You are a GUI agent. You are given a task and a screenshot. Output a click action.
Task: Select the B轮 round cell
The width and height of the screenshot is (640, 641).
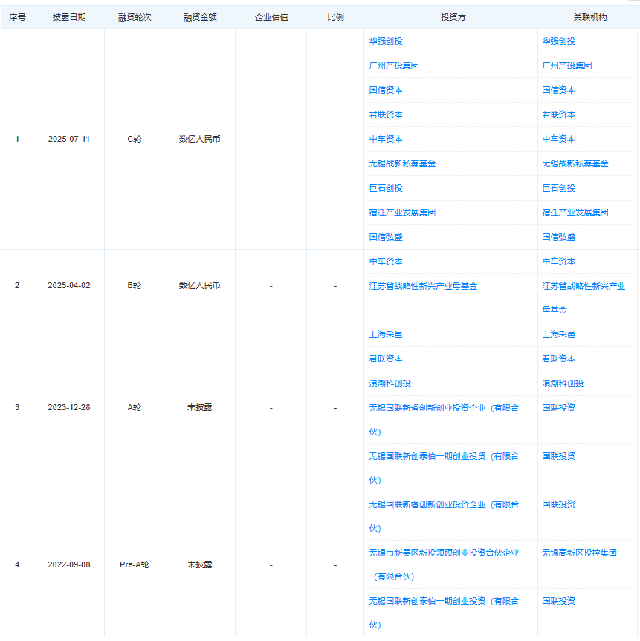tap(134, 285)
